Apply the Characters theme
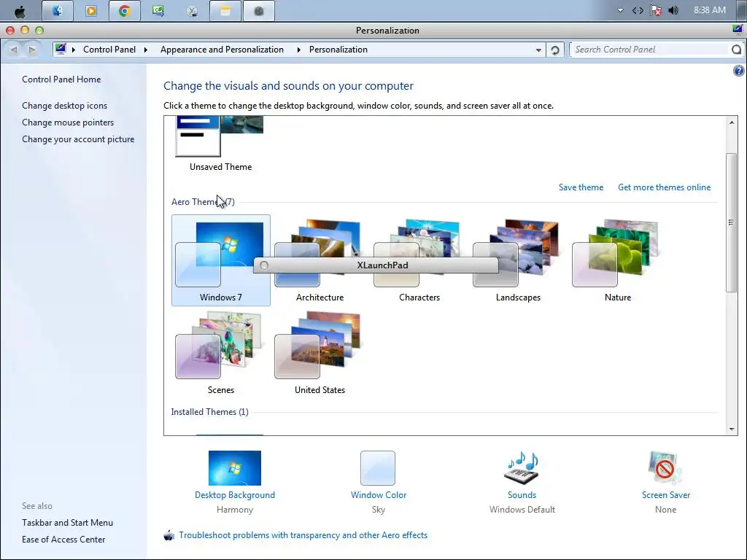This screenshot has height=560, width=747. click(419, 260)
